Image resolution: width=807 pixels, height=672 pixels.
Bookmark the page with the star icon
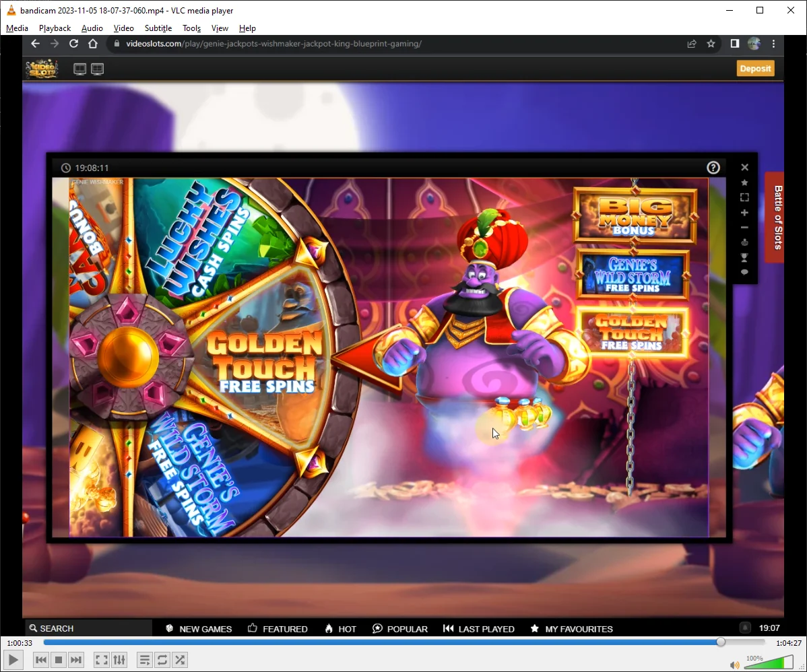[x=711, y=44]
